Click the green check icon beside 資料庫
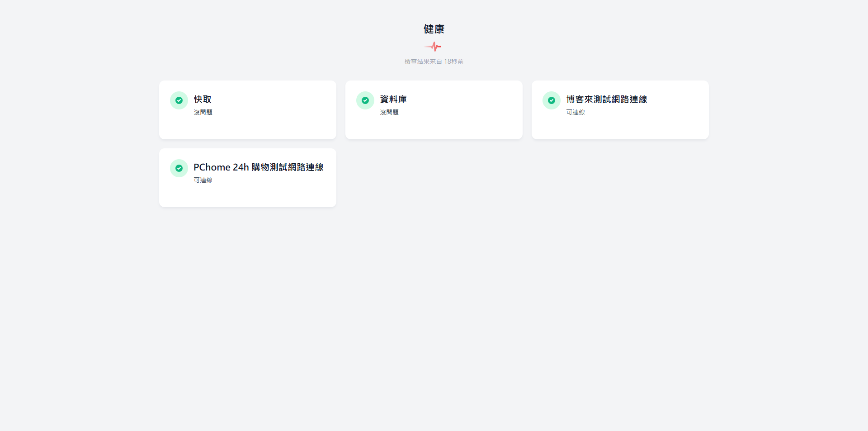Screen dimensions: 868x431 365,100
